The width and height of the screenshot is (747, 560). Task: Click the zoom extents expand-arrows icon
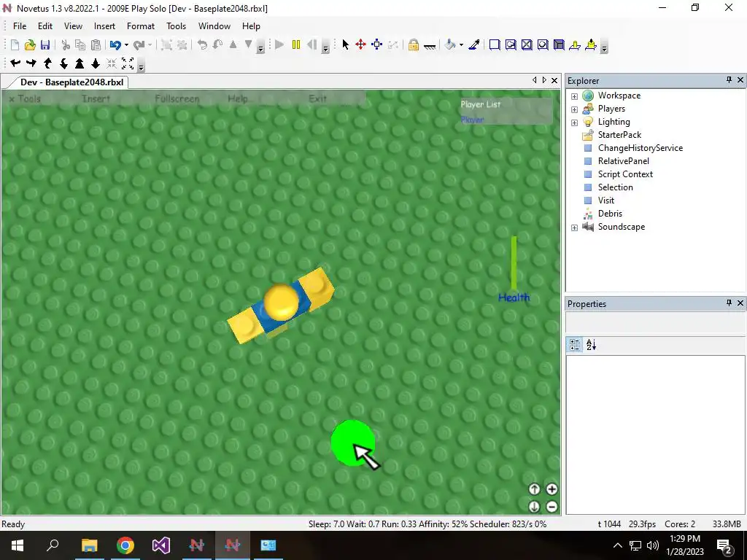pyautogui.click(x=128, y=63)
